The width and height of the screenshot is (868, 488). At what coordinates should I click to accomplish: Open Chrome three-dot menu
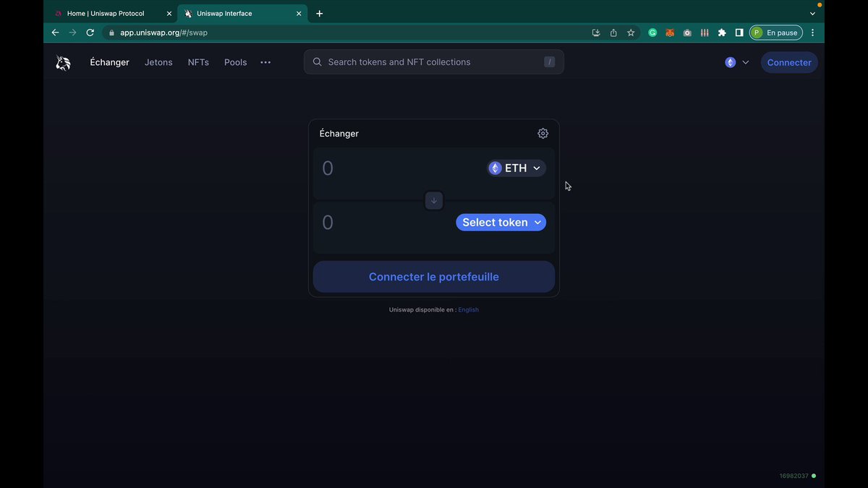point(813,33)
